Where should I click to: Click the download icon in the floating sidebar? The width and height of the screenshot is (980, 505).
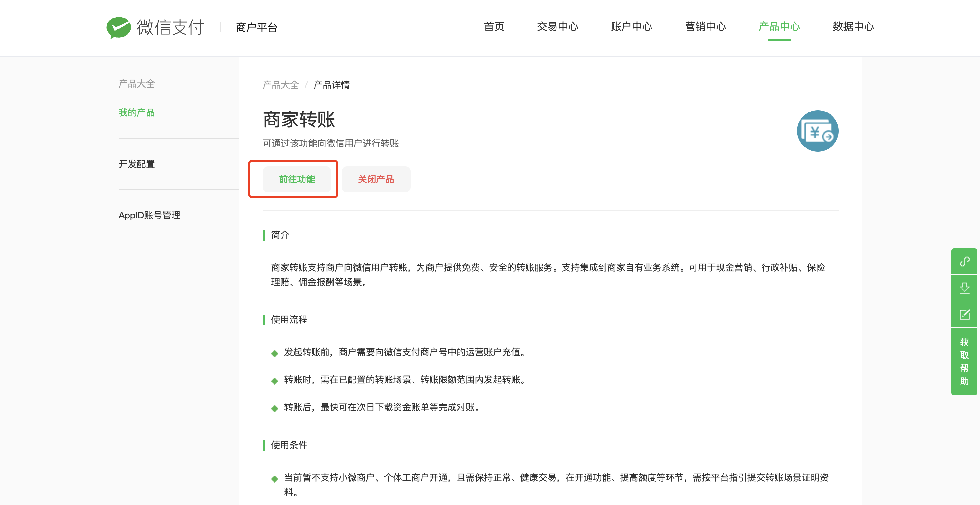point(964,288)
